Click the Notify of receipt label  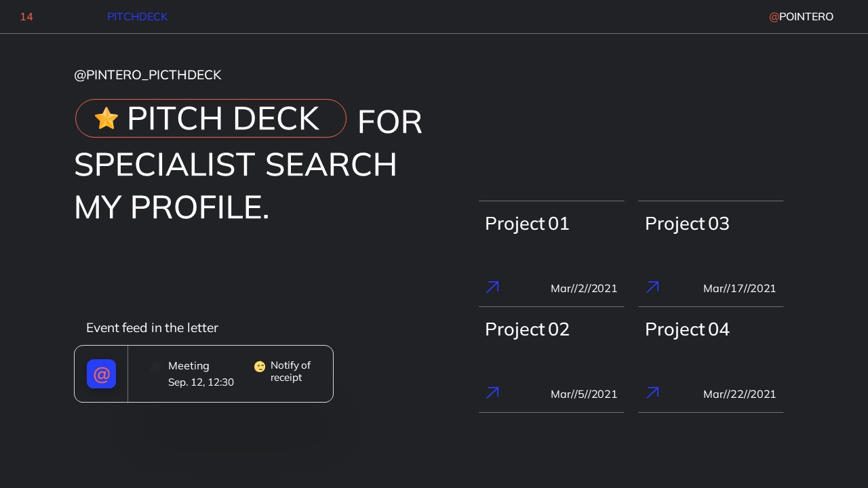(290, 371)
